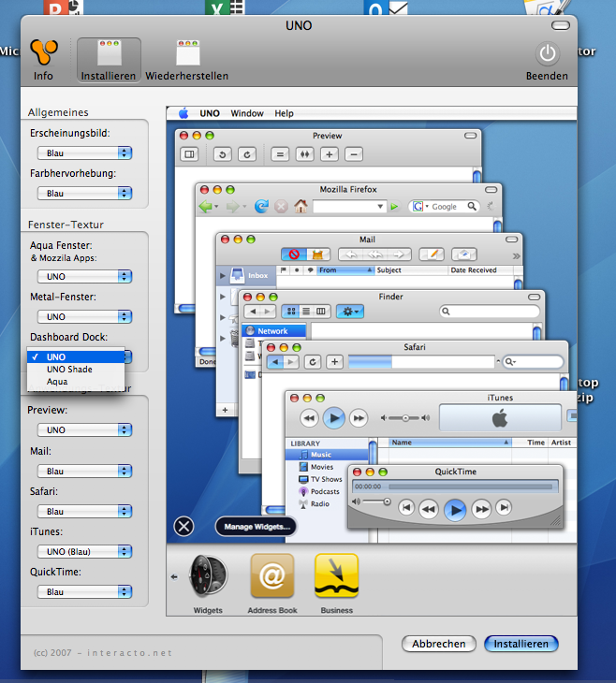This screenshot has height=683, width=616.
Task: Open the UNO menu in preview menu bar
Action: (x=210, y=113)
